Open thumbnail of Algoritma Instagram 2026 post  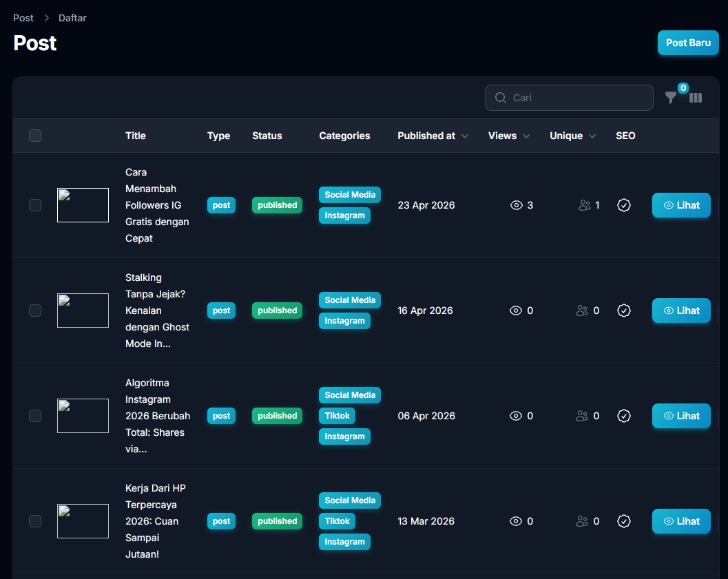pyautogui.click(x=83, y=416)
